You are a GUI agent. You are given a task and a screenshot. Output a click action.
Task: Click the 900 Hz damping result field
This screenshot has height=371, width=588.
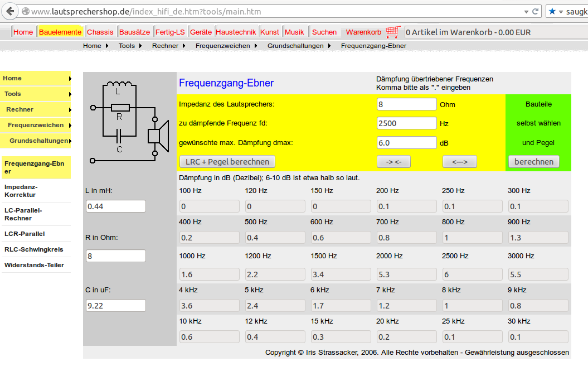(x=538, y=238)
